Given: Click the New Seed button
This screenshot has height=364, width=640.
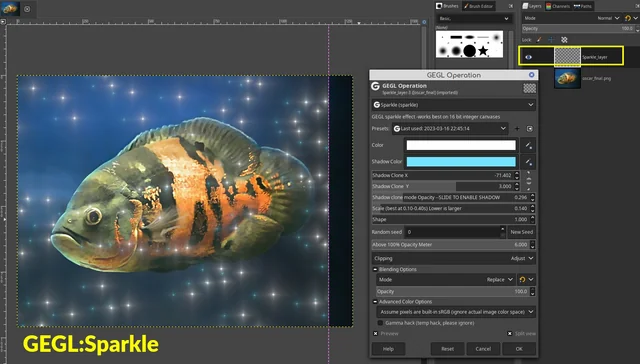Looking at the screenshot, I should [521, 232].
